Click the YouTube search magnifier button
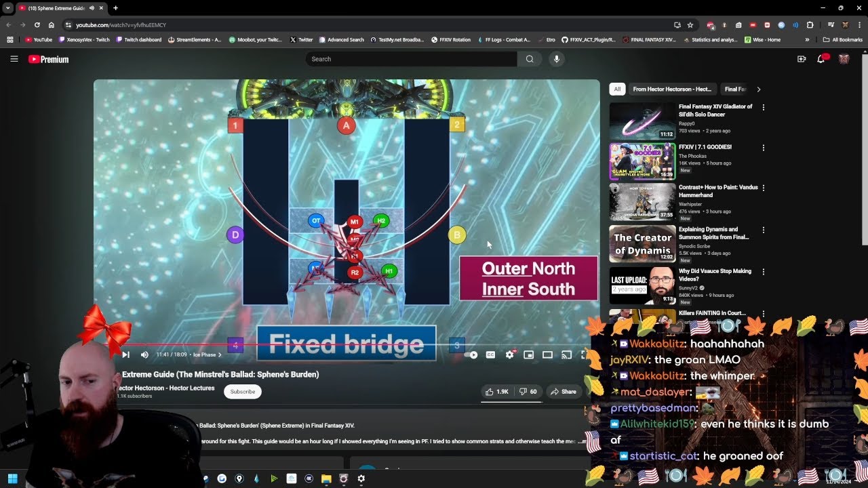This screenshot has height=488, width=868. (x=530, y=59)
